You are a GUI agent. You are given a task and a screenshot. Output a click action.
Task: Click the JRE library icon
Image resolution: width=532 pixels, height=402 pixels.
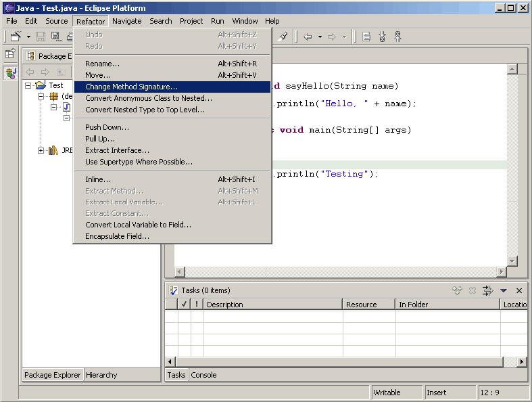click(x=53, y=150)
